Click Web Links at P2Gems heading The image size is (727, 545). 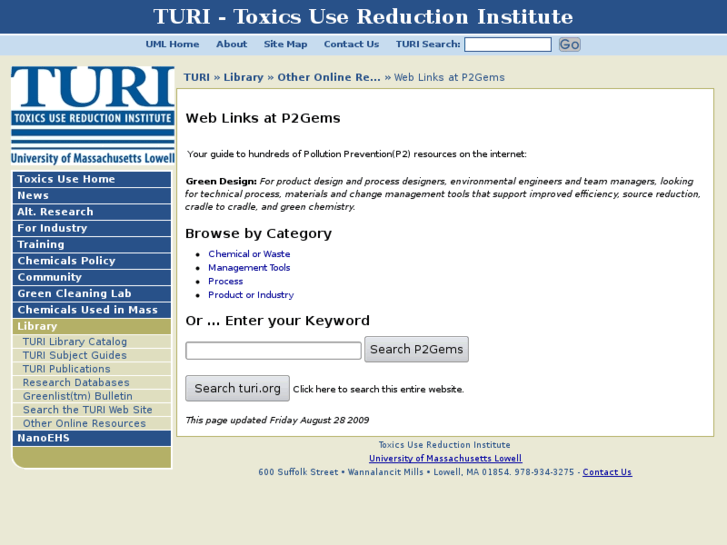pos(263,118)
